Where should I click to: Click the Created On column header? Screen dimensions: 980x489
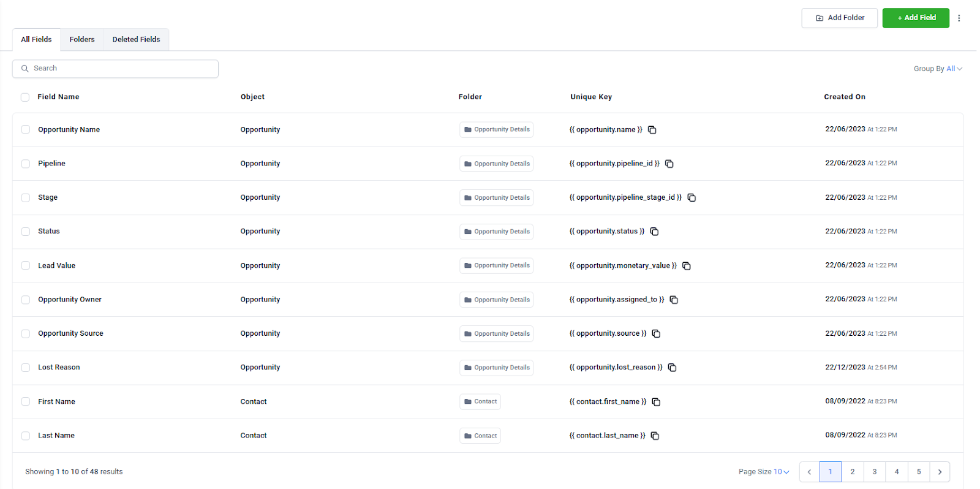pos(845,97)
